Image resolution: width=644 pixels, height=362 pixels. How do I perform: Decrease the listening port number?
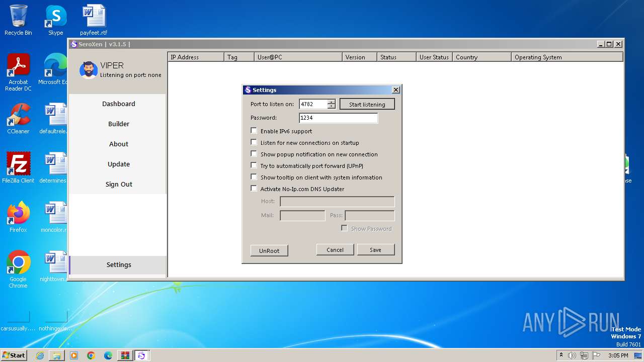tap(331, 106)
